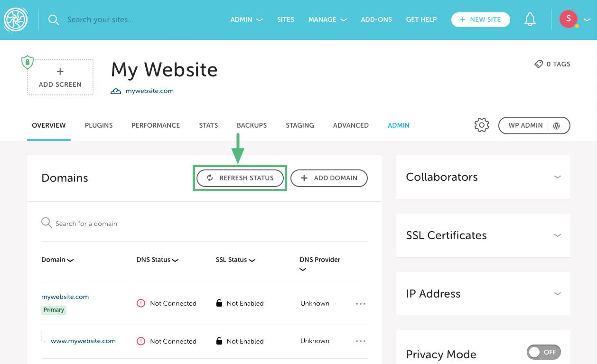Click the NEW SITE button
The image size is (597, 364).
480,19
